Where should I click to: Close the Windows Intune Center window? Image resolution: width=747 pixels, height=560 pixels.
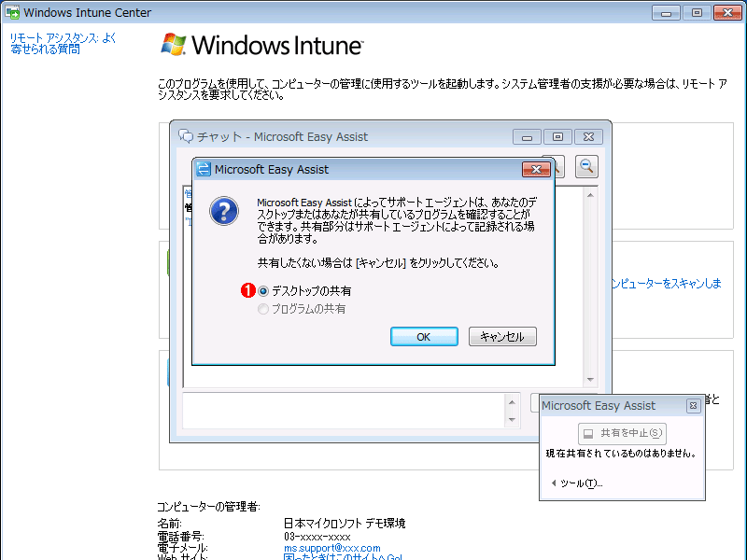727,13
